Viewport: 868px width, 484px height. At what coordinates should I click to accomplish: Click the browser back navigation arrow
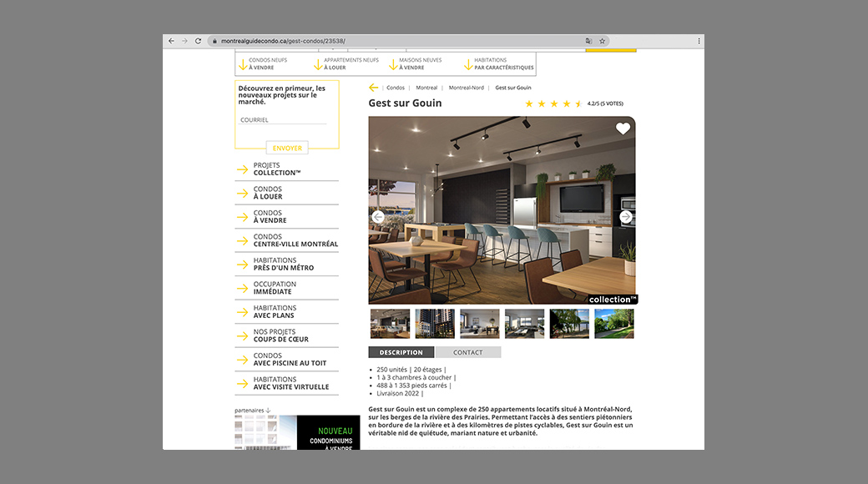pos(171,40)
